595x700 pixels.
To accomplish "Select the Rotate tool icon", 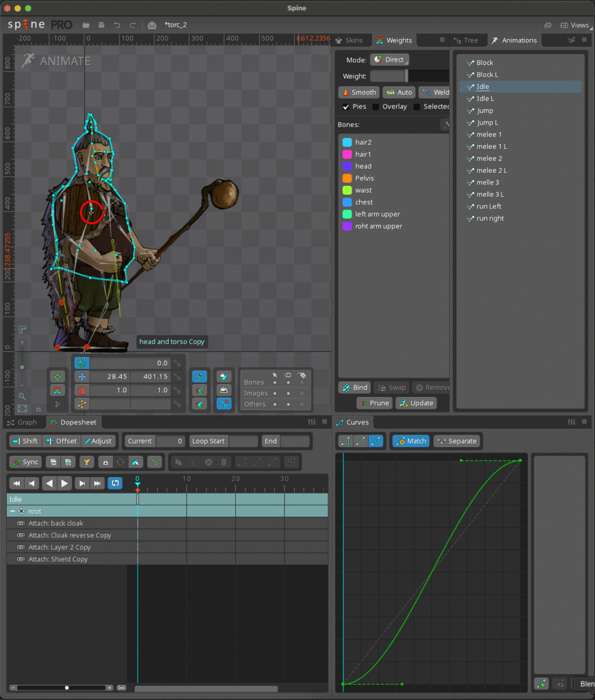I will tap(82, 364).
